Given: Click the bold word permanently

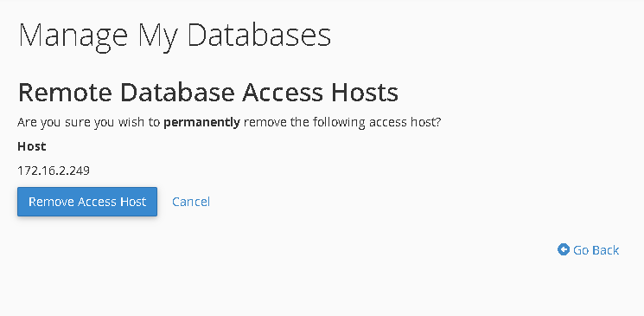Looking at the screenshot, I should click(201, 123).
